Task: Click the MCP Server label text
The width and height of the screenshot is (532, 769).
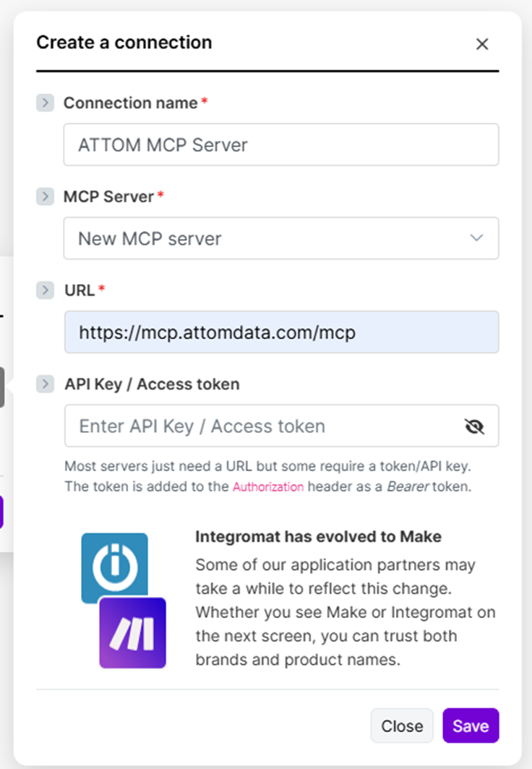Action: [109, 197]
